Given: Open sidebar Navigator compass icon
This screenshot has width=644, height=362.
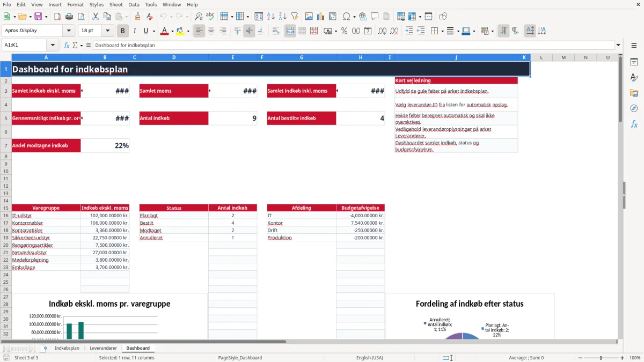Looking at the screenshot, I should point(634,108).
